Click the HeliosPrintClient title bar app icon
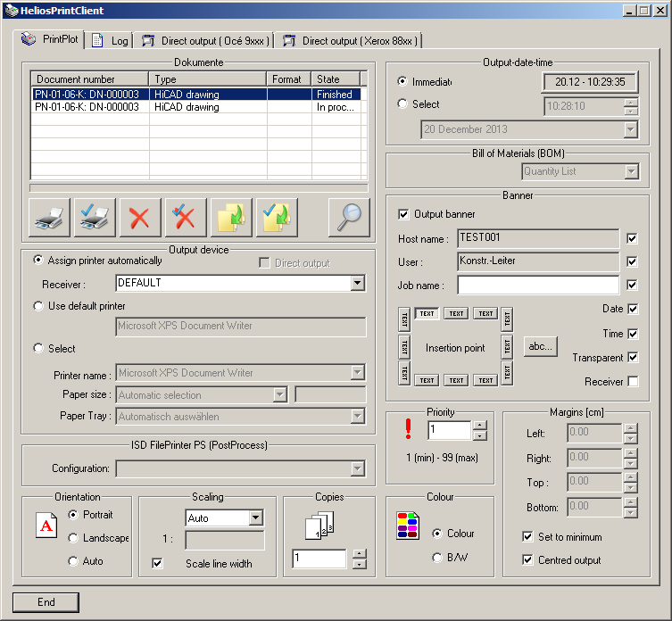This screenshot has height=621, width=672. 12,11
